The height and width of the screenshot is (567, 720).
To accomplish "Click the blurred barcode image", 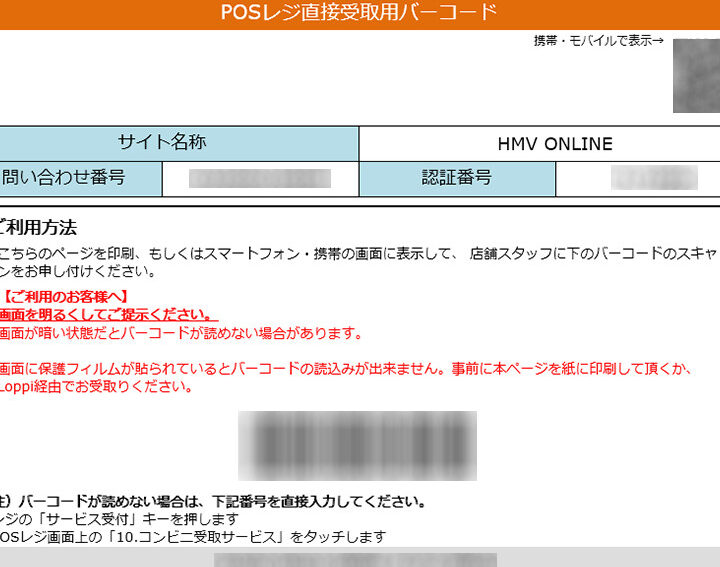I will pos(357,446).
